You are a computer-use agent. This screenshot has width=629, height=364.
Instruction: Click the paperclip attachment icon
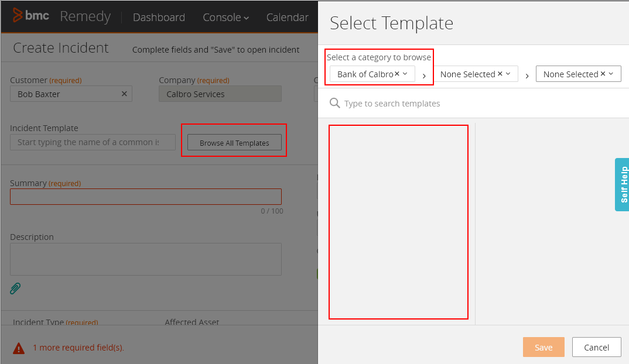(15, 289)
